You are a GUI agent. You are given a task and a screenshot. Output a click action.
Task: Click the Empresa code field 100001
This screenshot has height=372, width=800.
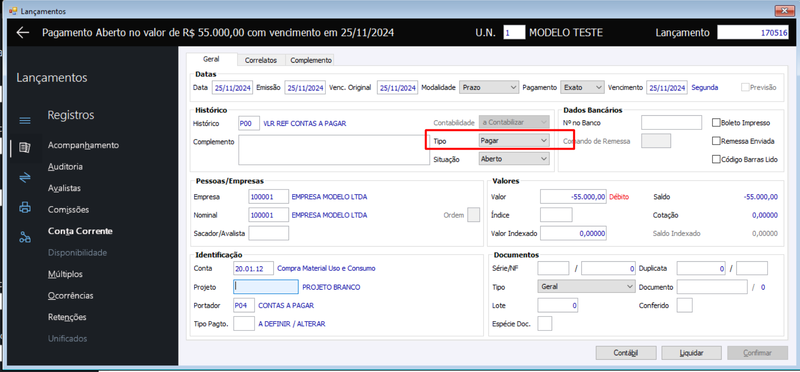pyautogui.click(x=268, y=196)
